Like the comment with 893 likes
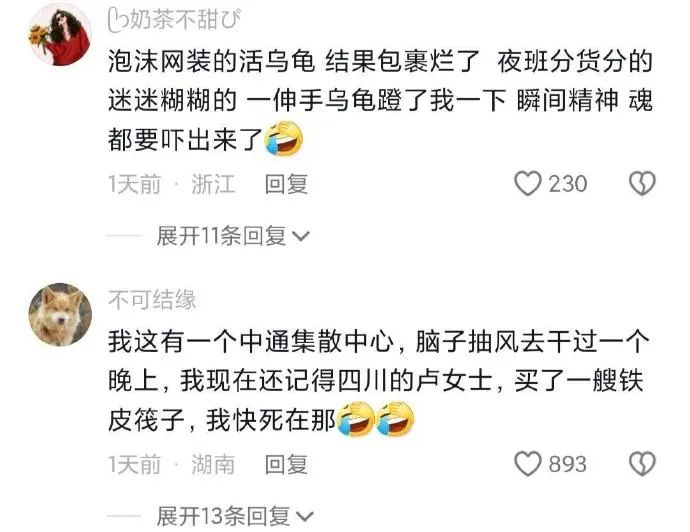 (527, 464)
